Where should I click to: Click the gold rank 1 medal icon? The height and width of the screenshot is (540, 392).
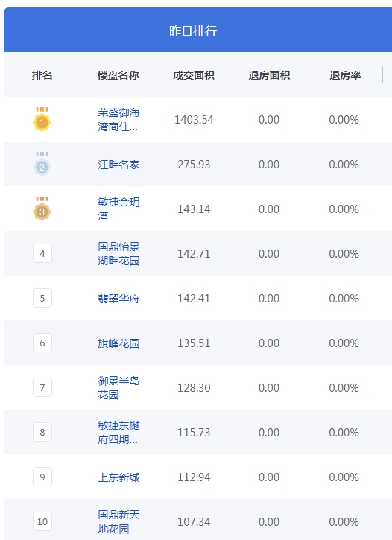[42, 119]
